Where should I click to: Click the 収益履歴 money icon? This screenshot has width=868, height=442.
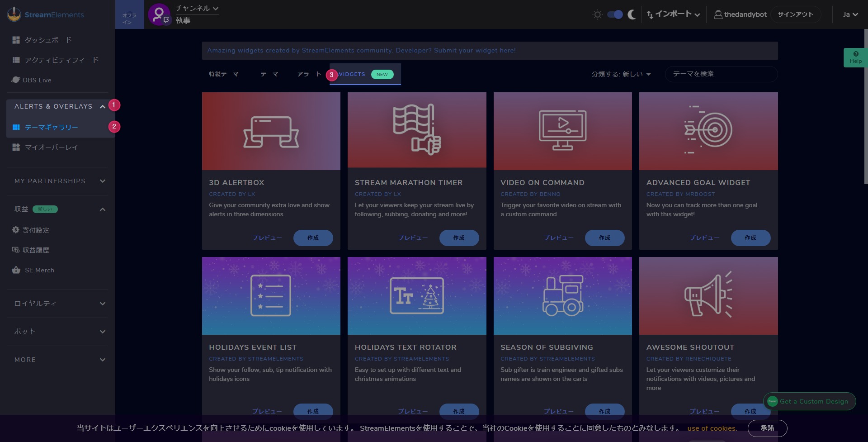click(16, 250)
